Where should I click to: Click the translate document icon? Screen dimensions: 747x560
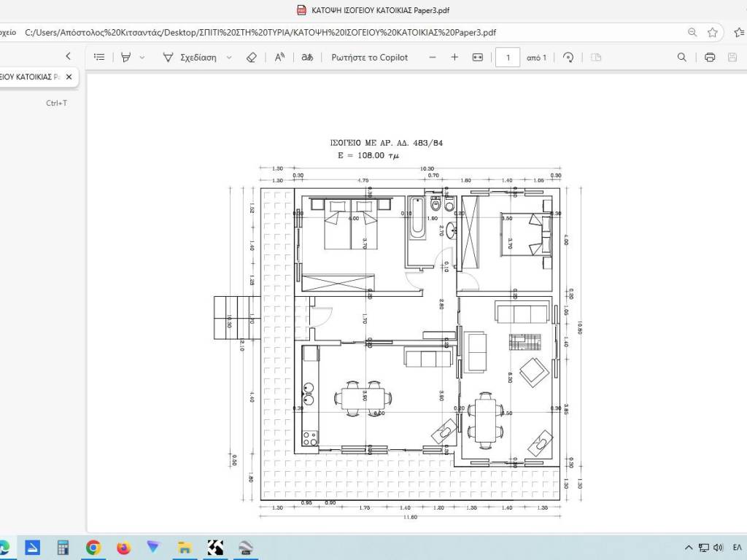pos(307,57)
